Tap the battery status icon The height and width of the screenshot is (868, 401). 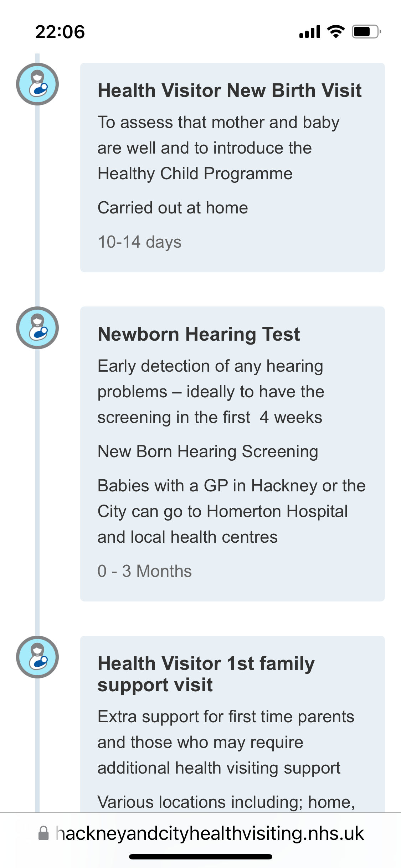pos(366,32)
